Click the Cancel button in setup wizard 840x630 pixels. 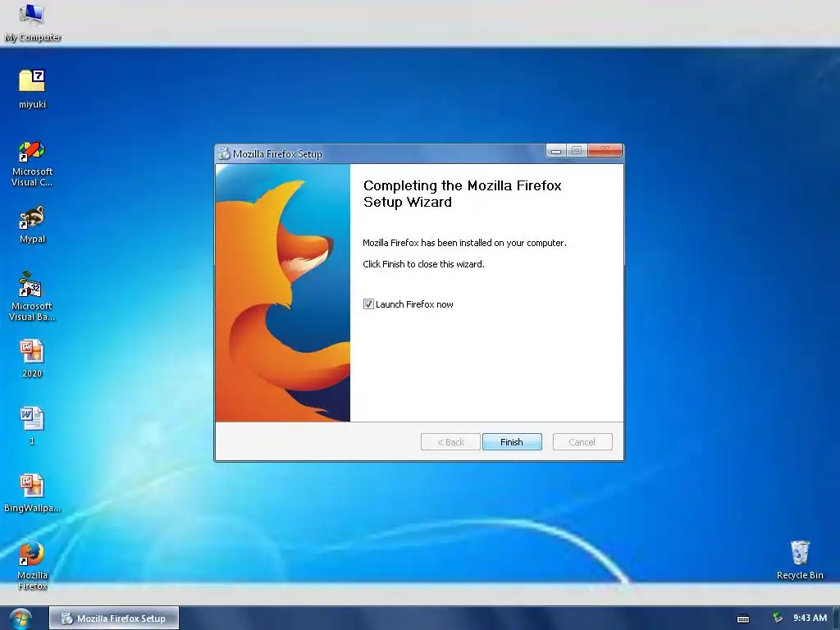[x=582, y=442]
